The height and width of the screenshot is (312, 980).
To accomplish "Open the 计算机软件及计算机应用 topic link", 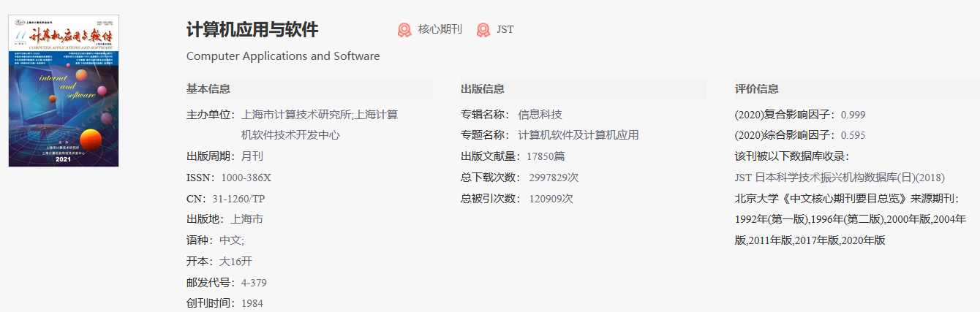I will (x=578, y=135).
